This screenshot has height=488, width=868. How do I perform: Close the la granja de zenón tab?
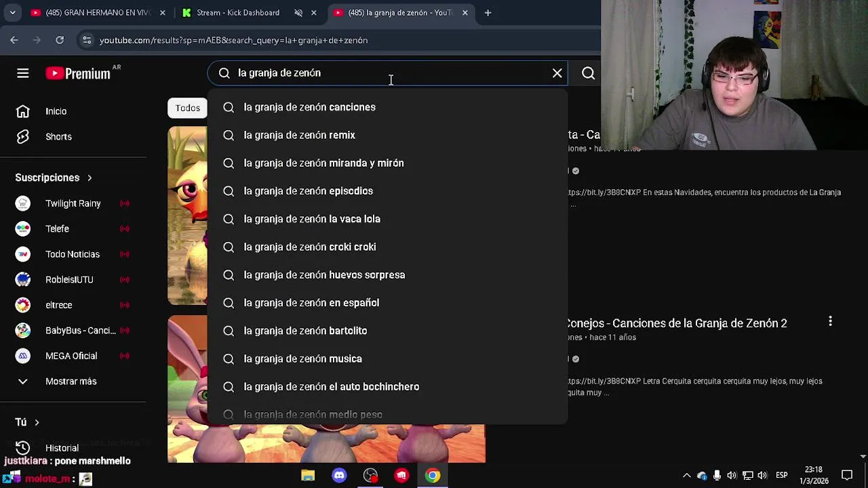click(465, 13)
